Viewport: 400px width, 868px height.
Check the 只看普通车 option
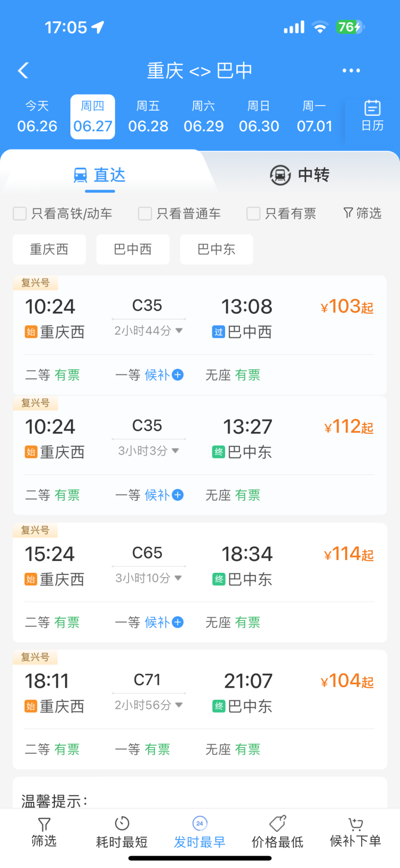(x=145, y=214)
